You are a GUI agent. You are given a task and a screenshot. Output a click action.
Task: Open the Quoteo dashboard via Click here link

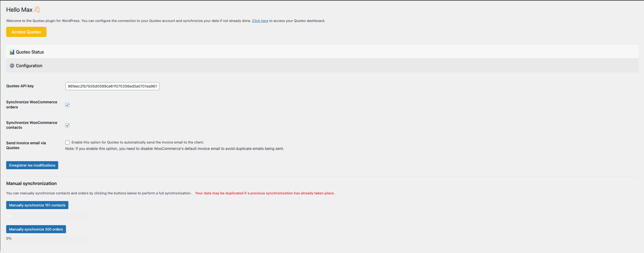[x=260, y=21]
